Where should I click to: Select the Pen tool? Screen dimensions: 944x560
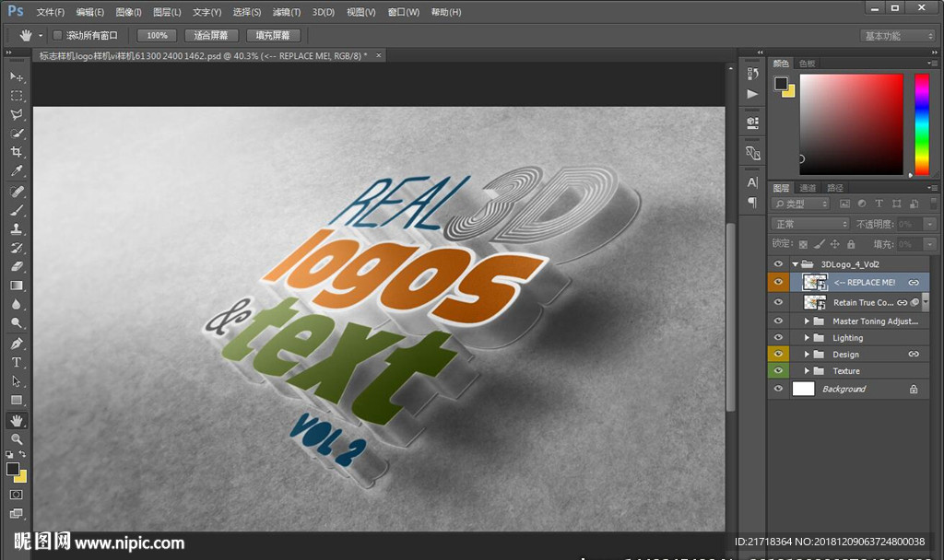coord(17,344)
